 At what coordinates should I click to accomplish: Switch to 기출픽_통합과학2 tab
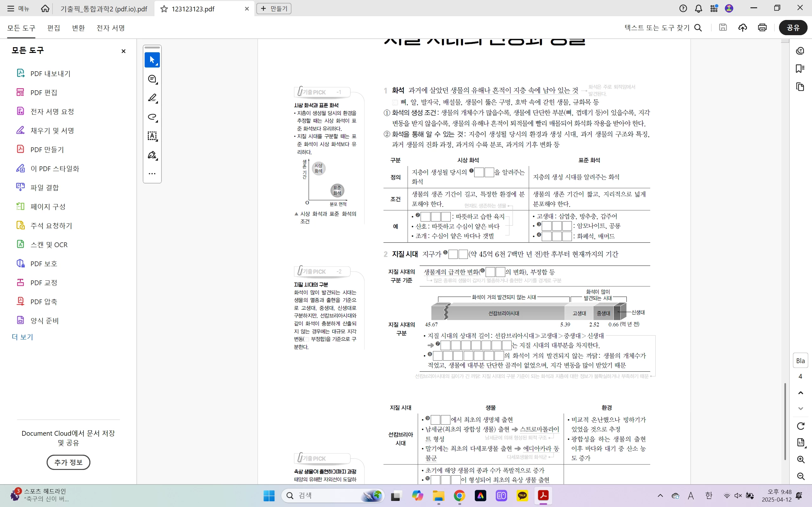point(103,9)
